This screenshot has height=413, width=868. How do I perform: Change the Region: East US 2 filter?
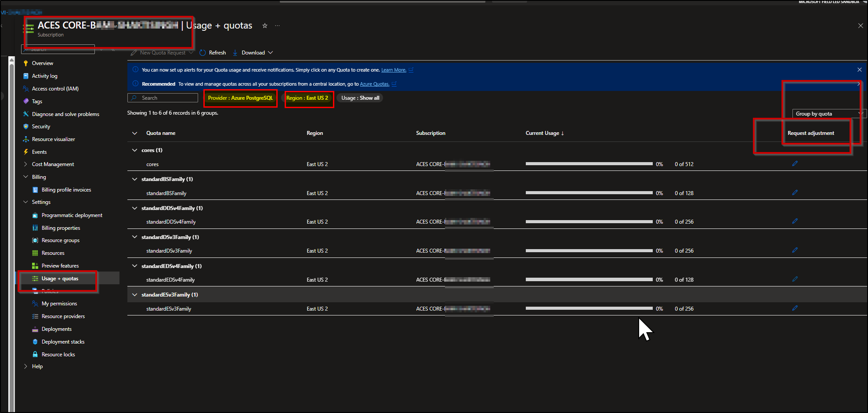tap(307, 98)
